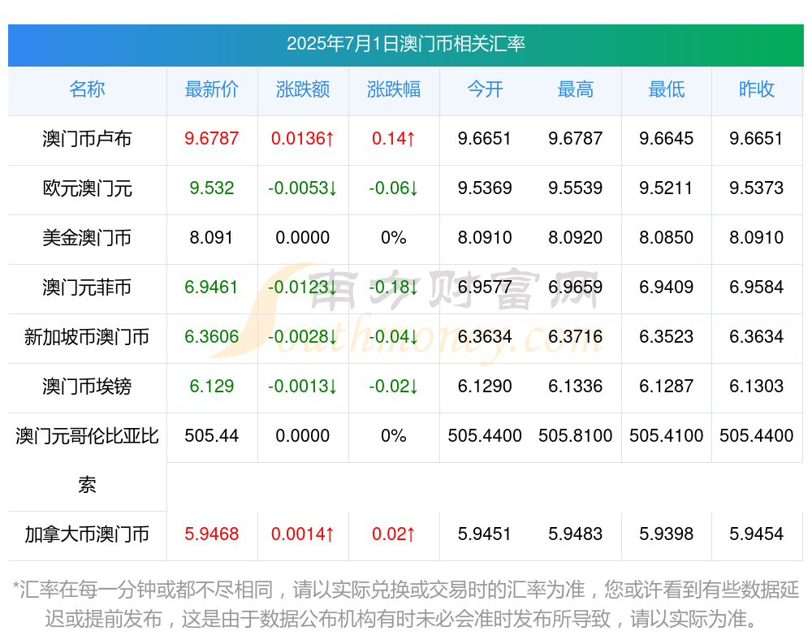Click the low value 9.6645
Image resolution: width=812 pixels, height=644 pixels.
coord(667,138)
